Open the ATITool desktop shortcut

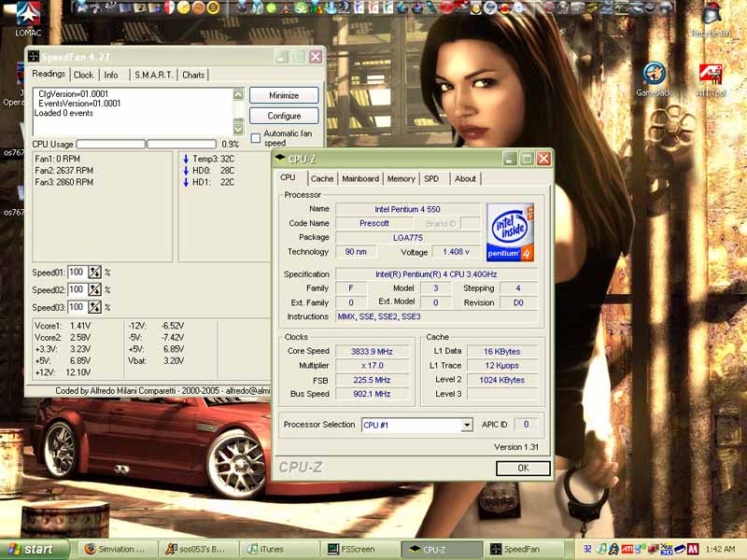pos(711,75)
